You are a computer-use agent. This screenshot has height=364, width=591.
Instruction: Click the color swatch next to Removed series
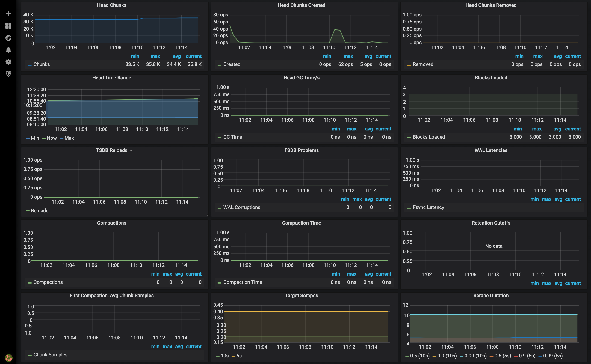pyautogui.click(x=409, y=64)
